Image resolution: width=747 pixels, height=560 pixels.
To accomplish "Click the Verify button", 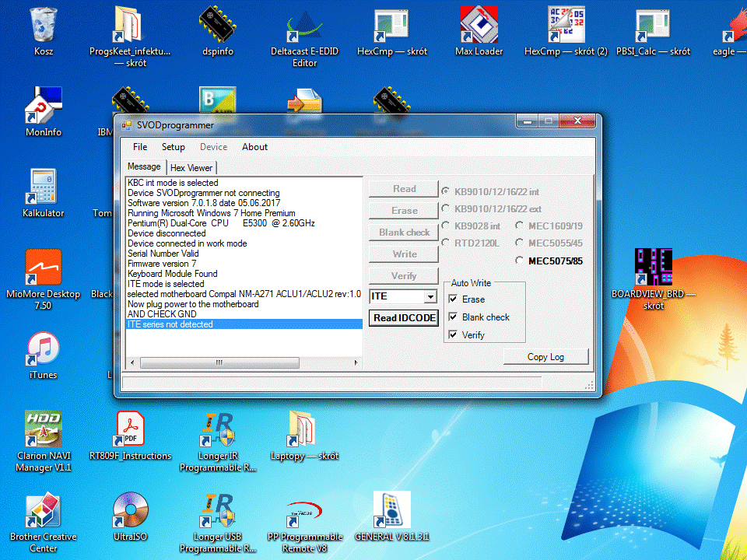I will tap(404, 275).
